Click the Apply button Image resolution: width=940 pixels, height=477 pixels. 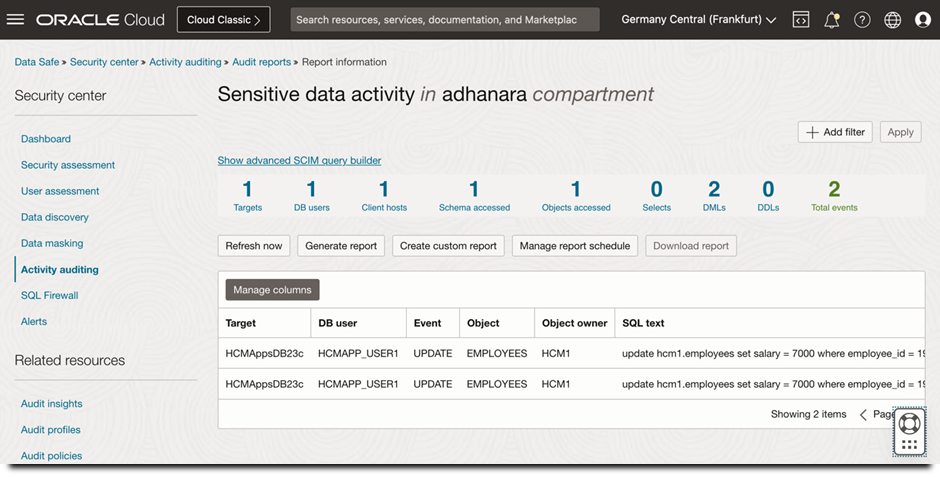click(x=900, y=132)
